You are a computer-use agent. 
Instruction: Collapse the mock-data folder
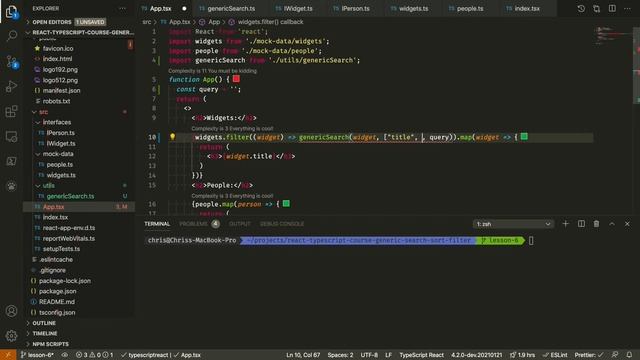click(x=38, y=154)
